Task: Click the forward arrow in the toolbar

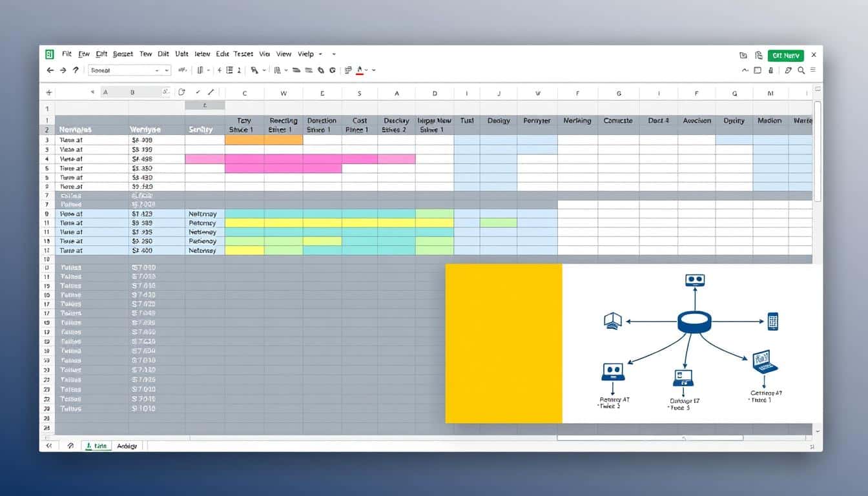Action: [x=63, y=70]
